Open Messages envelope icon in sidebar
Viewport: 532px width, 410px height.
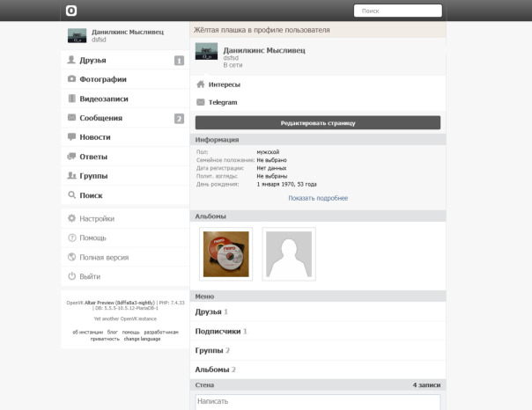point(71,118)
